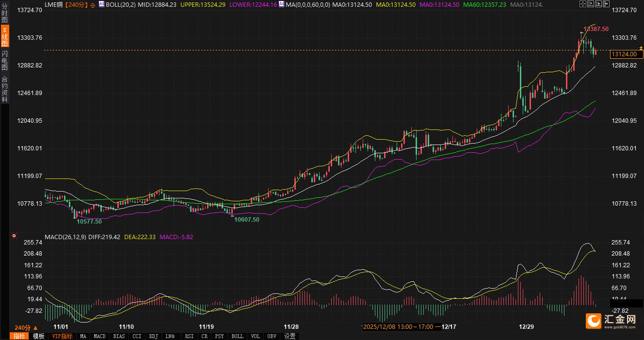
Task: Toggle the KDJ indicator
Action: 154,336
